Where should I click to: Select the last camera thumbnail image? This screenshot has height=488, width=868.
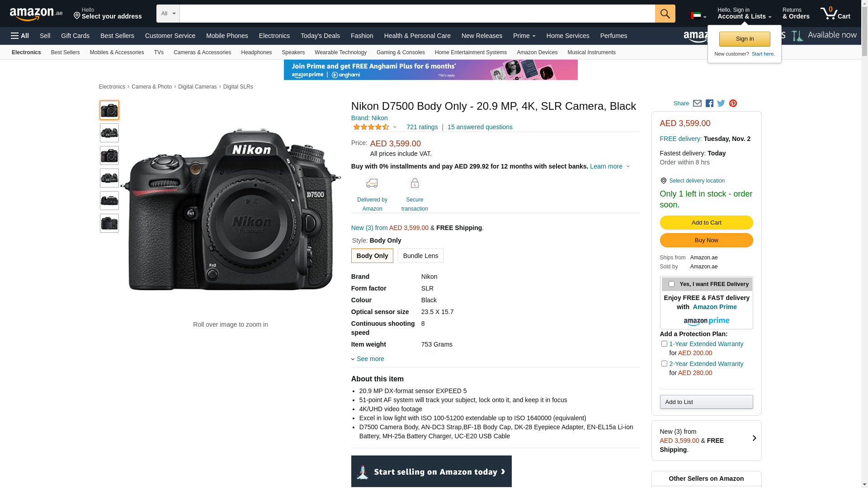click(x=109, y=223)
